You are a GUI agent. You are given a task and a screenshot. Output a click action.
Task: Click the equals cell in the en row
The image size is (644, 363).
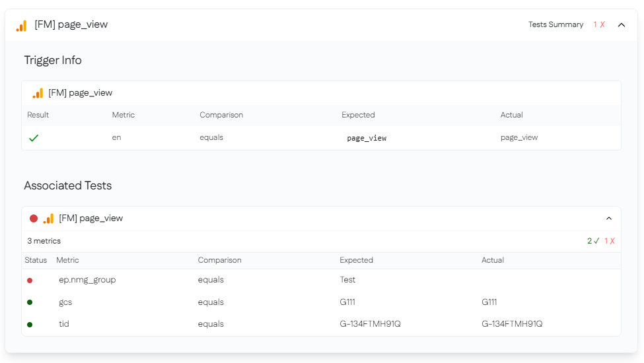pos(211,137)
